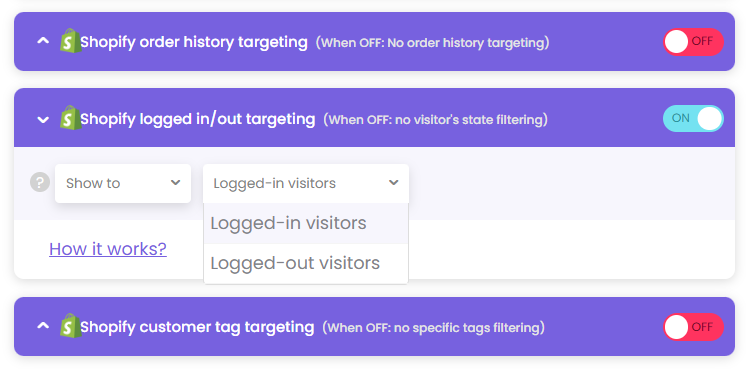The height and width of the screenshot is (369, 746).
Task: Click Shopify bag icon beside customer tag targeting
Action: coord(70,326)
